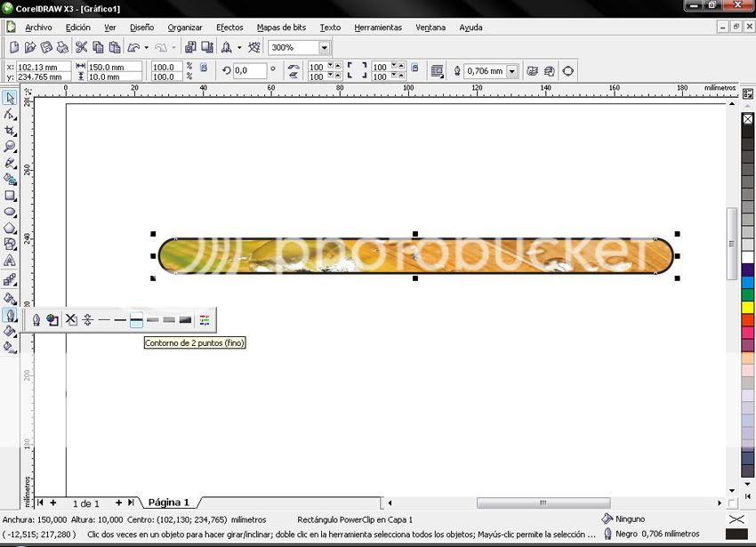Click the Corel online welcome icon
This screenshot has width=756, height=547.
tap(253, 47)
